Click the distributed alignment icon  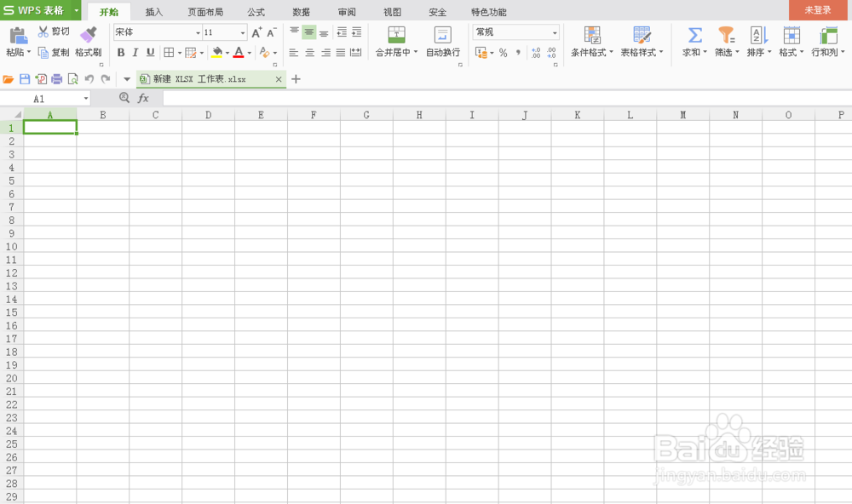pyautogui.click(x=356, y=52)
